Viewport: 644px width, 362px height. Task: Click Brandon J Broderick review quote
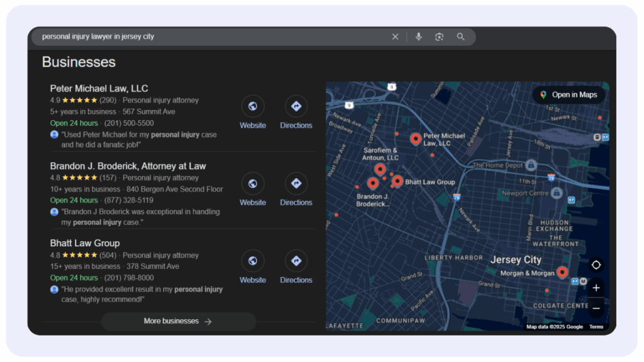pos(140,217)
